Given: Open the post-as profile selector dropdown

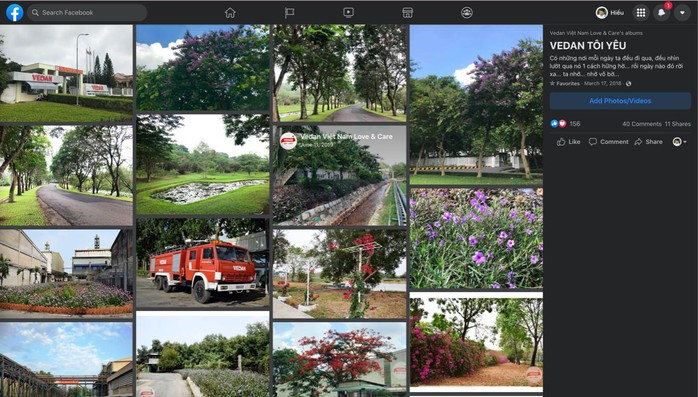Looking at the screenshot, I should point(679,142).
